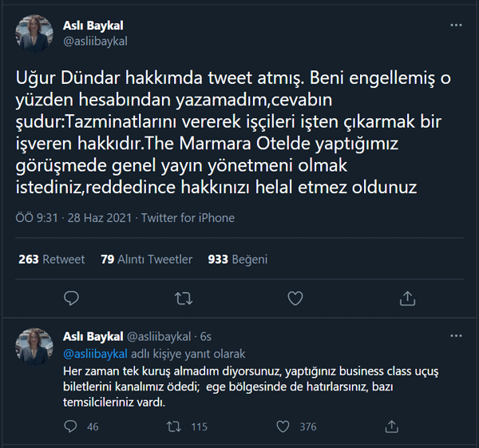Open the reply tweet's profile picture
Screen dimensions: 479x448
click(x=35, y=345)
